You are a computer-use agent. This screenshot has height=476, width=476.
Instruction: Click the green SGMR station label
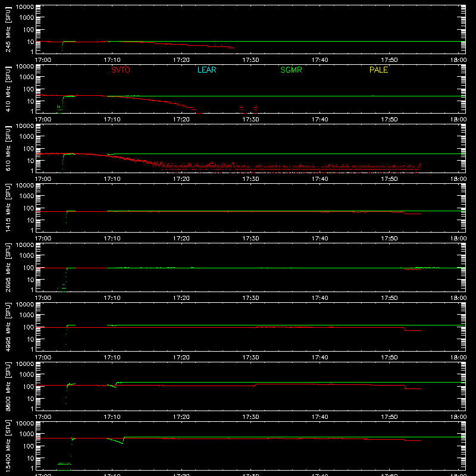click(291, 70)
